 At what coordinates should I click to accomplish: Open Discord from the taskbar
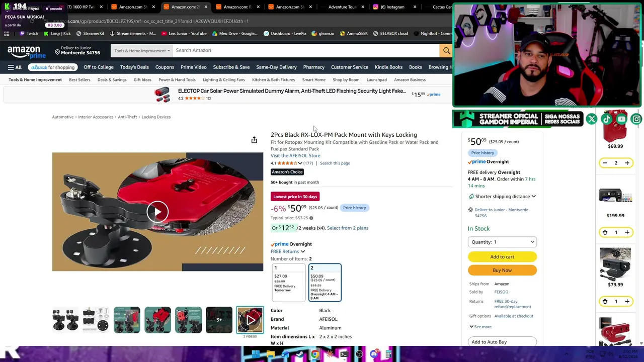(x=374, y=354)
